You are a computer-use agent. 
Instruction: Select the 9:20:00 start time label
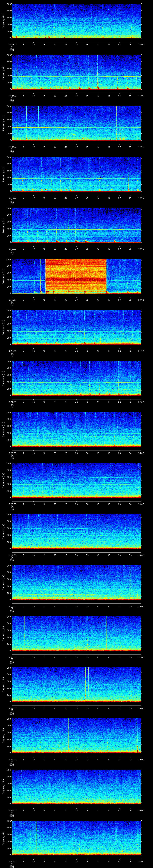tap(12, 351)
